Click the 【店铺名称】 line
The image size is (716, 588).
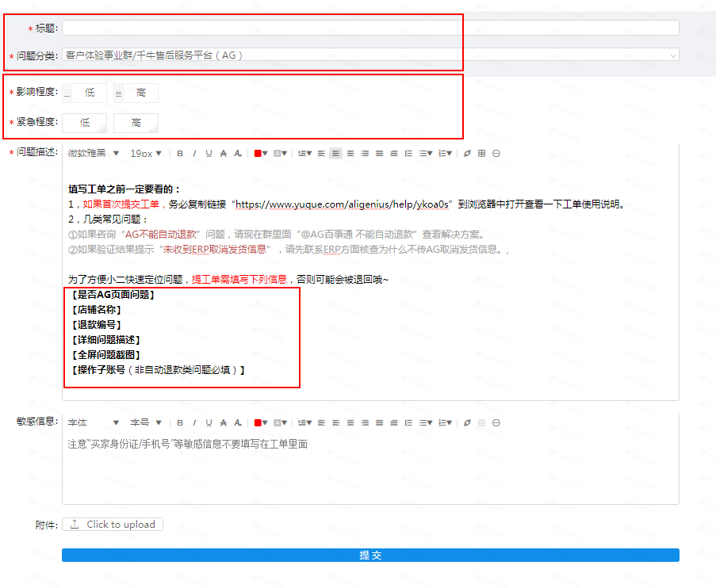pos(95,310)
